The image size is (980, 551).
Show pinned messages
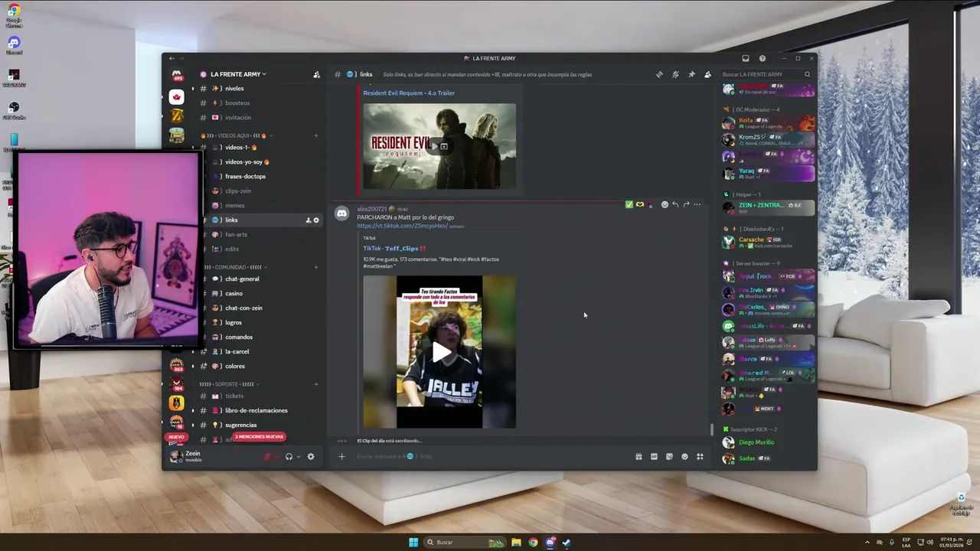[x=691, y=74]
